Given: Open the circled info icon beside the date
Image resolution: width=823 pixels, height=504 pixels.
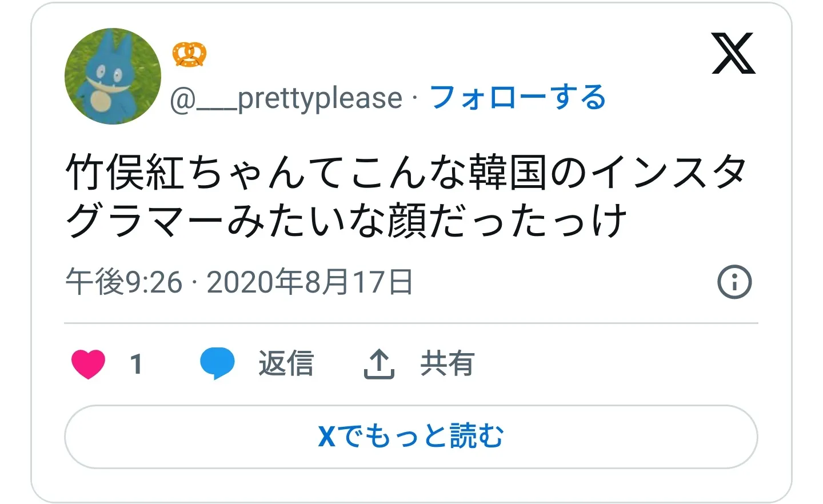Looking at the screenshot, I should [734, 282].
